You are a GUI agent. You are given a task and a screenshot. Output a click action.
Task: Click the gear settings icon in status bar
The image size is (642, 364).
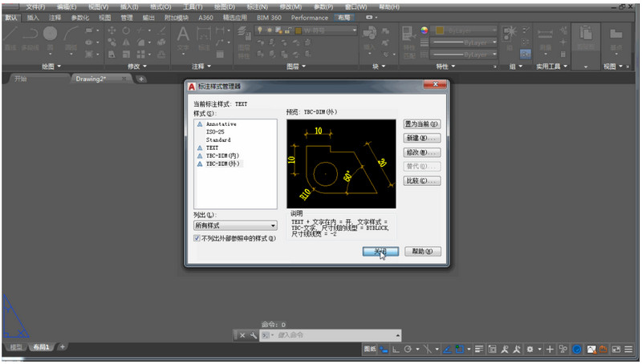pyautogui.click(x=530, y=350)
